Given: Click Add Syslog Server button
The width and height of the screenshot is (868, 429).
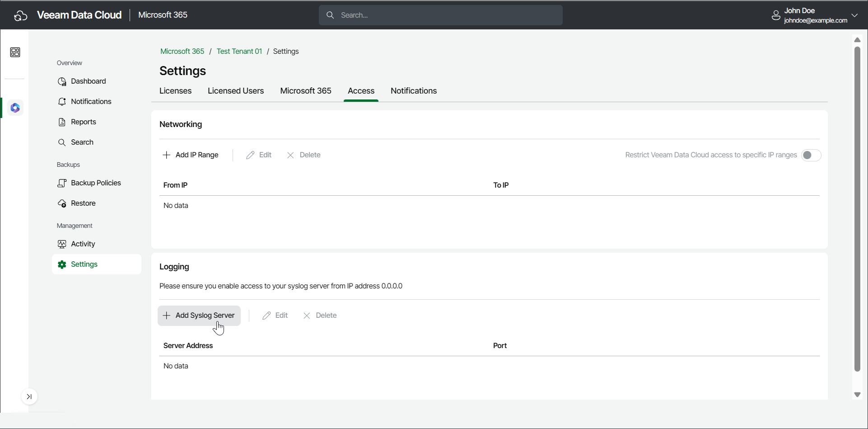Looking at the screenshot, I should [x=199, y=316].
